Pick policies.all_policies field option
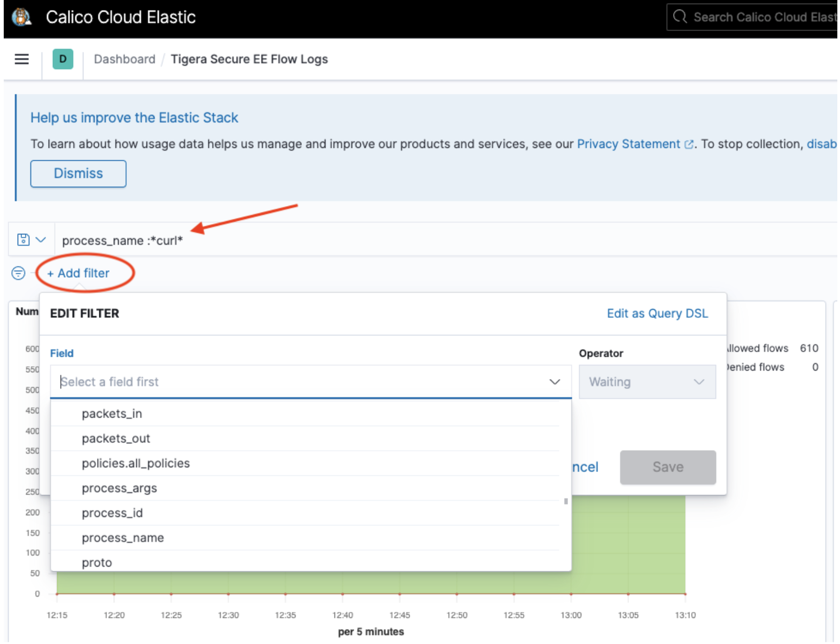840x644 pixels. (136, 463)
